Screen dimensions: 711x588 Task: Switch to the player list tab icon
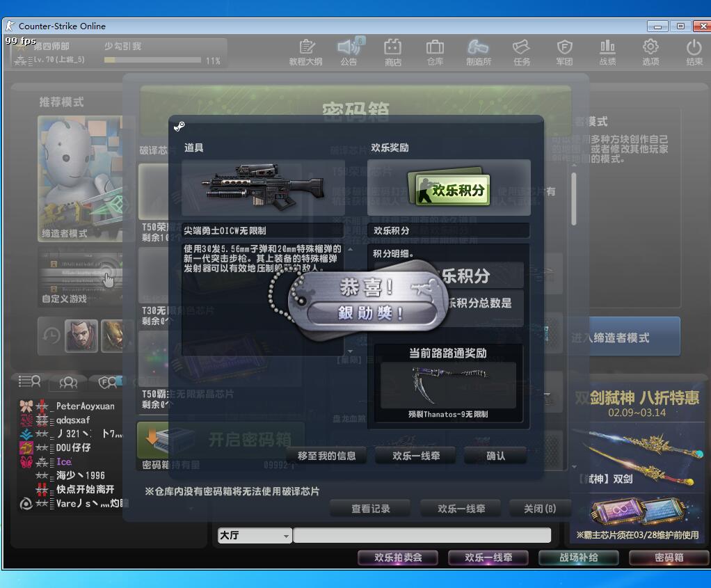(29, 381)
